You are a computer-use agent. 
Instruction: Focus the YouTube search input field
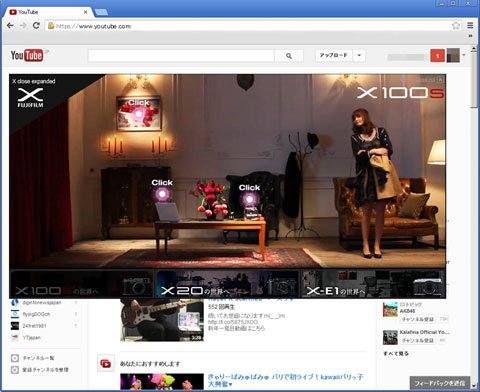181,56
